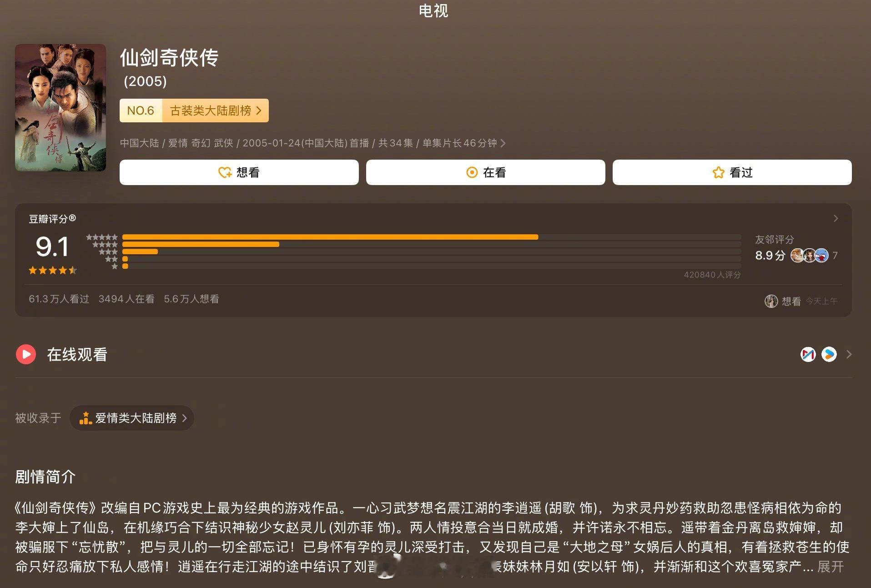Click the circle icon on 在看 button
Viewport: 871px width, 588px height.
coord(472,172)
